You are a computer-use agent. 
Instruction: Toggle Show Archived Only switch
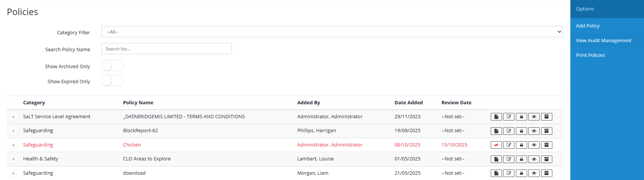pyautogui.click(x=112, y=66)
